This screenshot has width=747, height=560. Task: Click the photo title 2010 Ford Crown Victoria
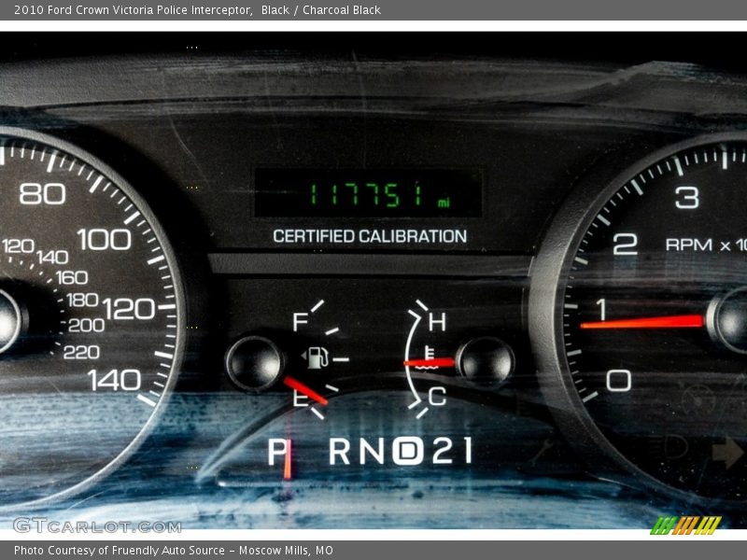[133, 10]
